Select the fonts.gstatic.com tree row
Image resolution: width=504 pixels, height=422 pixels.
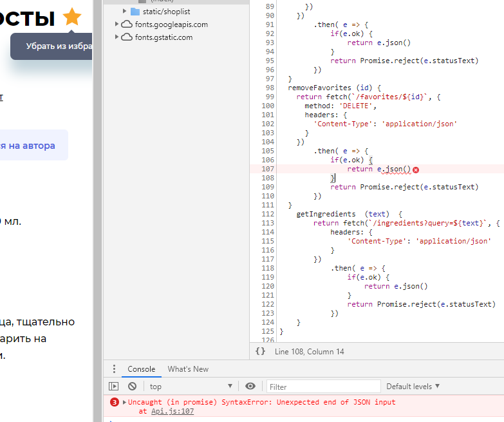pyautogui.click(x=176, y=37)
